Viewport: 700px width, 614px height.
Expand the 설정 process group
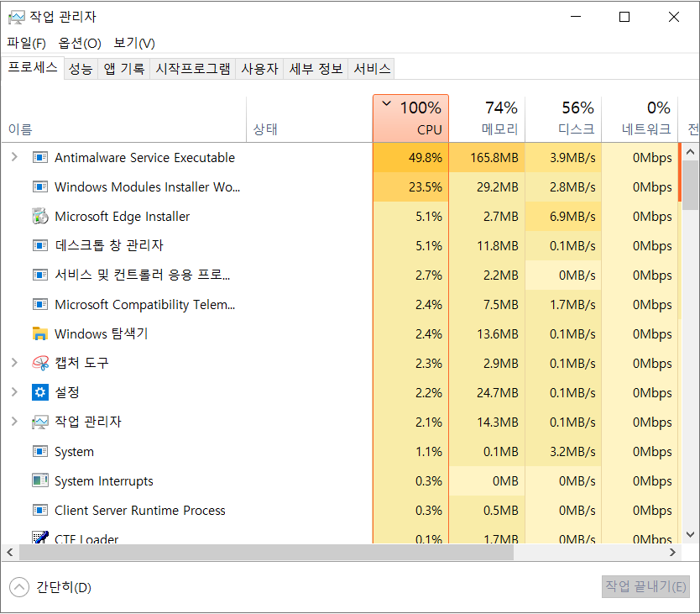(x=14, y=392)
